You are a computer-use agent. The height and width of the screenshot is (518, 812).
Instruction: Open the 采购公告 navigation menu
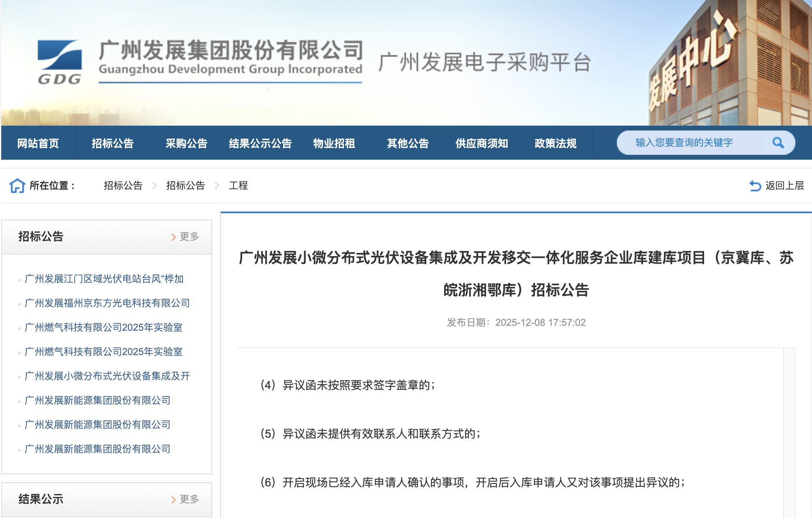pos(187,143)
